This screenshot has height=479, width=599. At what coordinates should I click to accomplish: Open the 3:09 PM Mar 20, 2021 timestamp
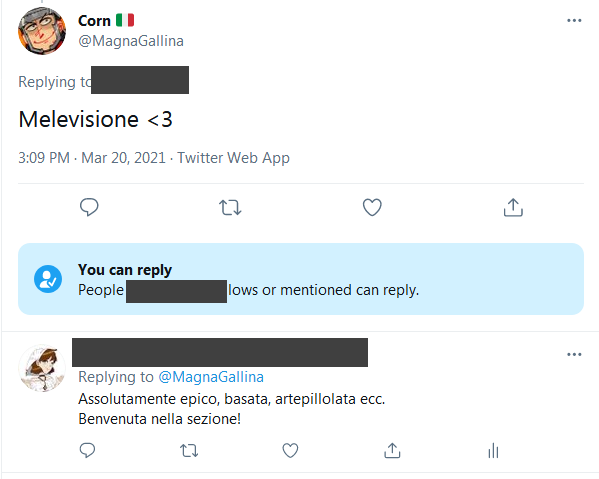click(92, 158)
